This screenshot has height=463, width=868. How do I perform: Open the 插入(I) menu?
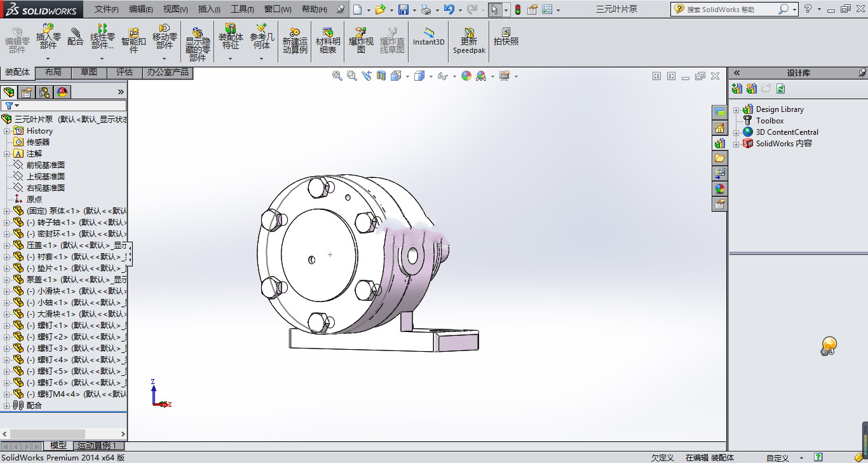209,10
